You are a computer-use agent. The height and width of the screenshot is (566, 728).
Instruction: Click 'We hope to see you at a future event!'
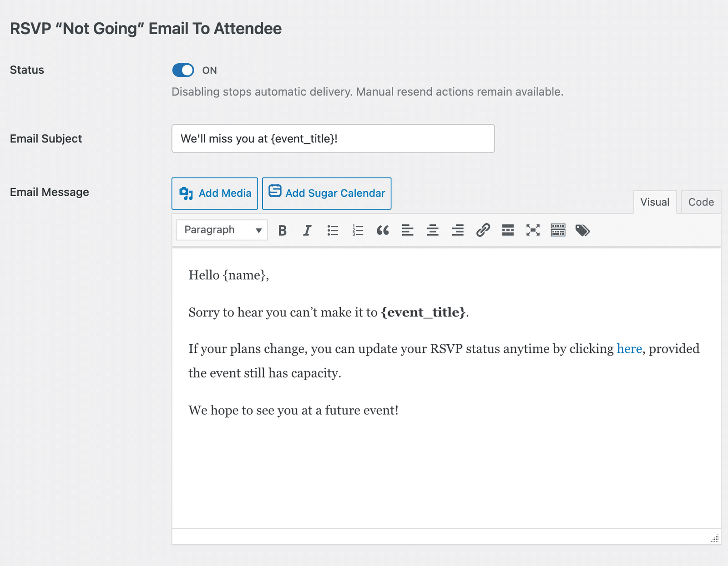coord(293,410)
